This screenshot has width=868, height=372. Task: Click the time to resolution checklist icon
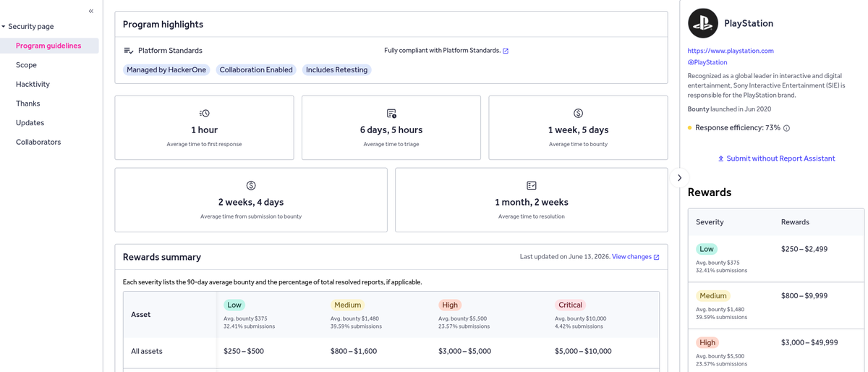pos(532,186)
